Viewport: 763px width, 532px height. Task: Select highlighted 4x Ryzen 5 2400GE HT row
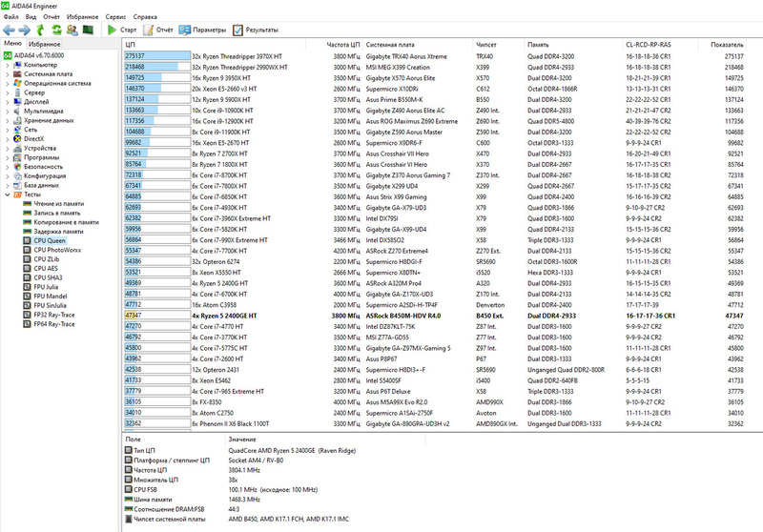435,316
